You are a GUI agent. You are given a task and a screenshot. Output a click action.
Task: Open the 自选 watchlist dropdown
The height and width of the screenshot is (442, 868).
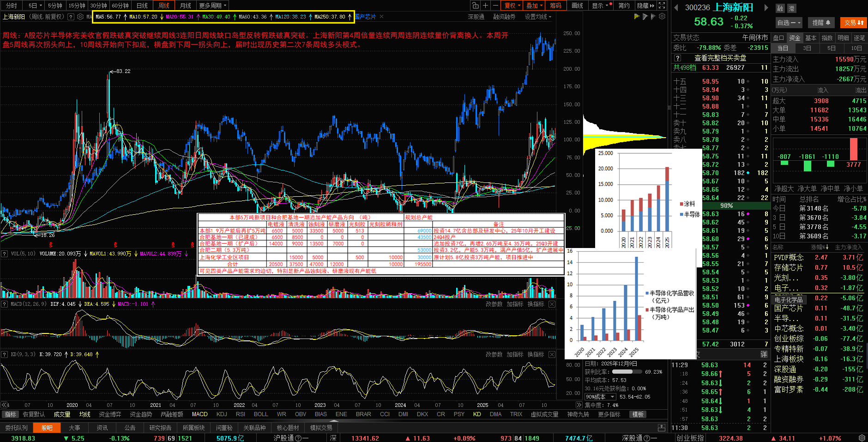[789, 22]
